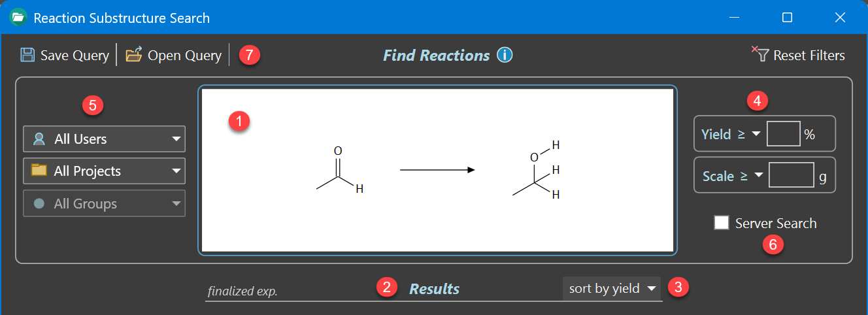Focus the Scale grams input field

pos(791,175)
